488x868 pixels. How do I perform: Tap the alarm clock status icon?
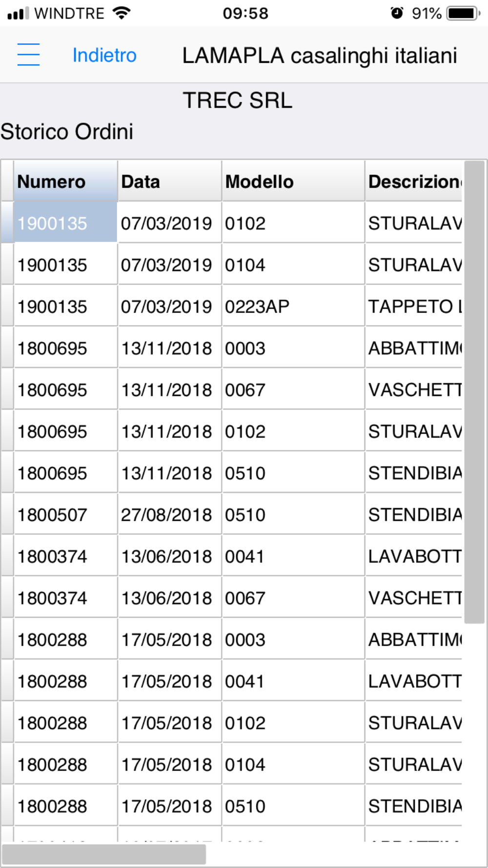397,13
